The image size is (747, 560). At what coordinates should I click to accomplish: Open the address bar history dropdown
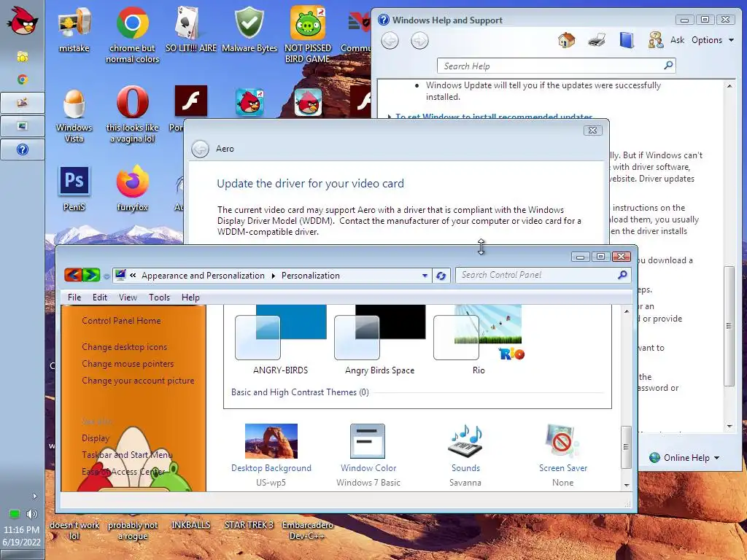click(x=425, y=276)
